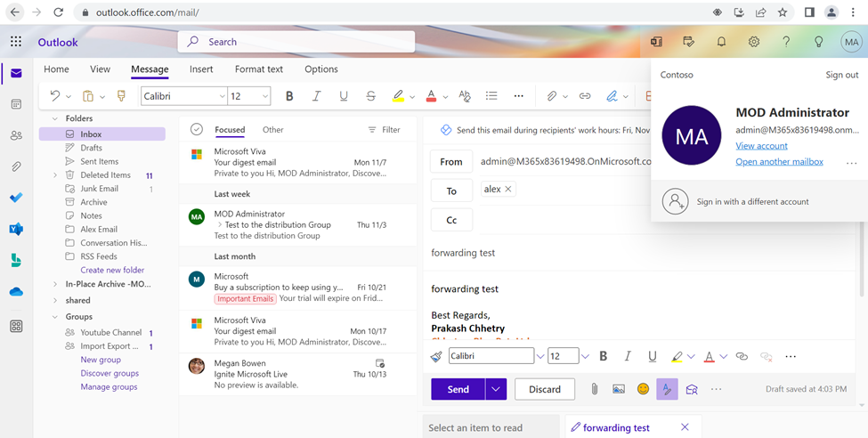Open the highlight color dropdown arrow in ribbon
The image size is (868, 438).
[412, 96]
